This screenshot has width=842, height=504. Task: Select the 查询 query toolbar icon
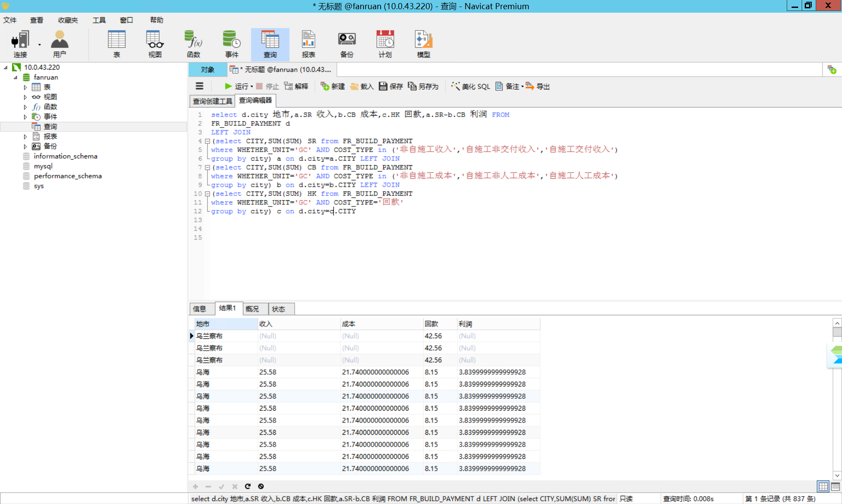(270, 44)
